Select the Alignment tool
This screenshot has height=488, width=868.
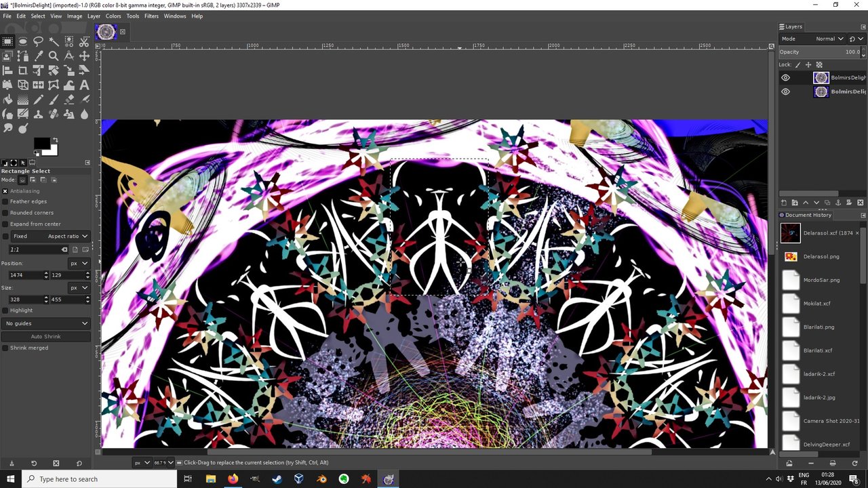(x=7, y=70)
